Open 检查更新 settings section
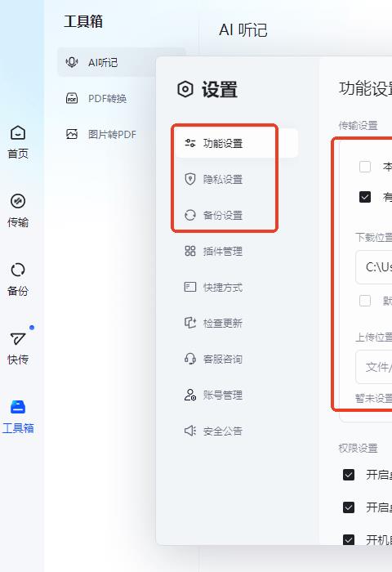This screenshot has width=392, height=572. tap(223, 323)
